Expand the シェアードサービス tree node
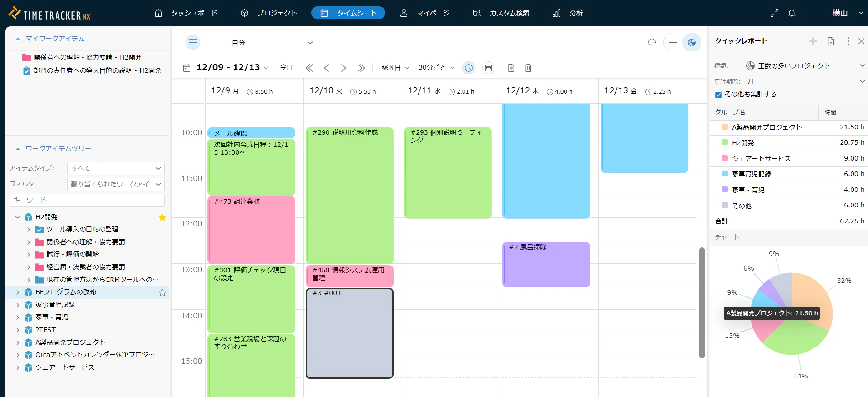This screenshot has height=397, width=868. [x=18, y=367]
